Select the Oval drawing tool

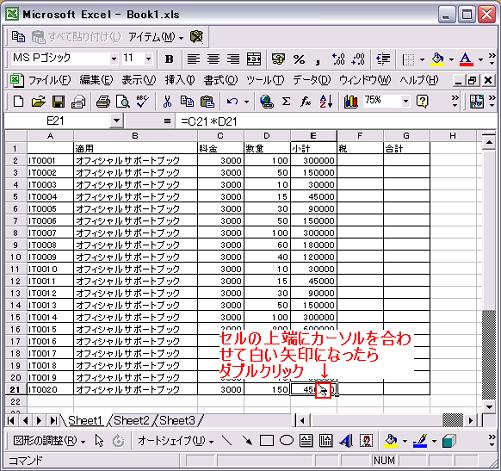pyautogui.click(x=286, y=441)
